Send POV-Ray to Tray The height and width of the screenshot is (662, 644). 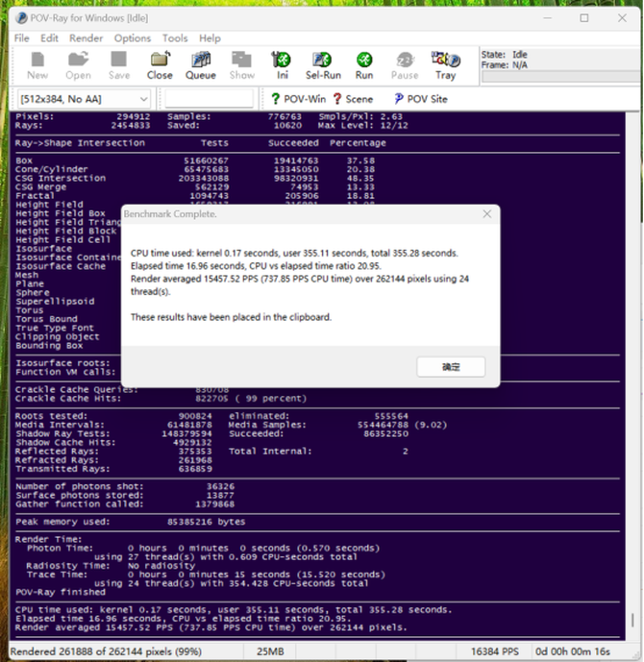446,66
